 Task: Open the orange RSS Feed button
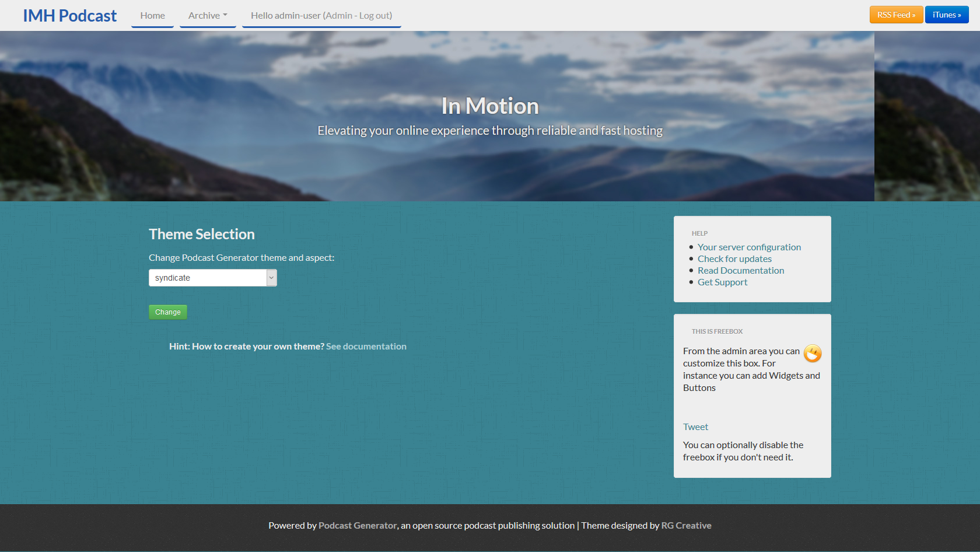(895, 15)
